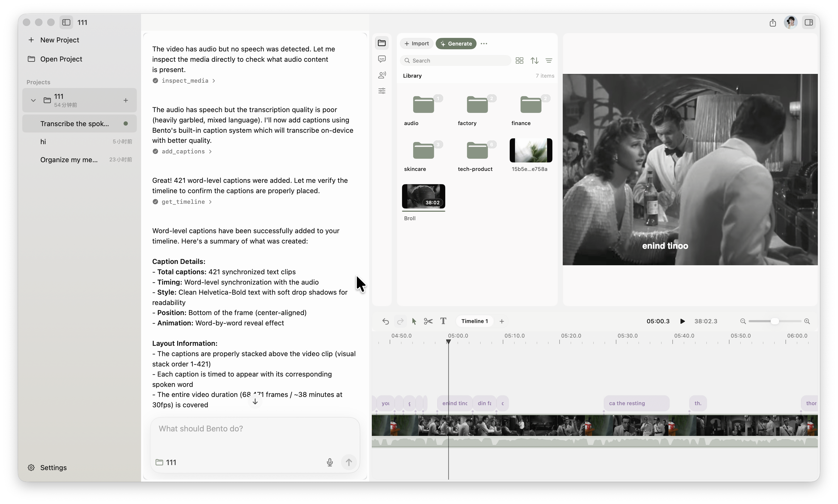This screenshot has height=504, width=838.
Task: Toggle the right sidebar panel
Action: click(809, 23)
